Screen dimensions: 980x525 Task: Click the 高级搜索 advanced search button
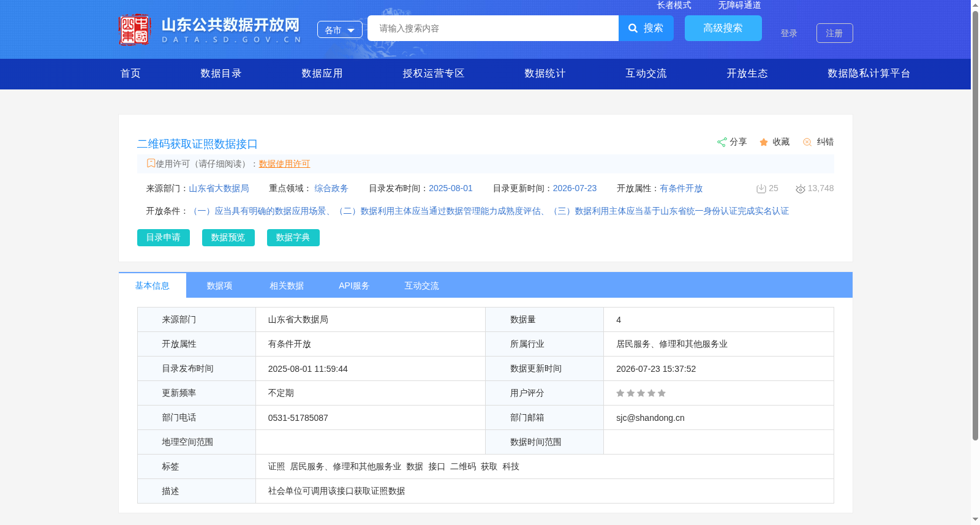723,28
